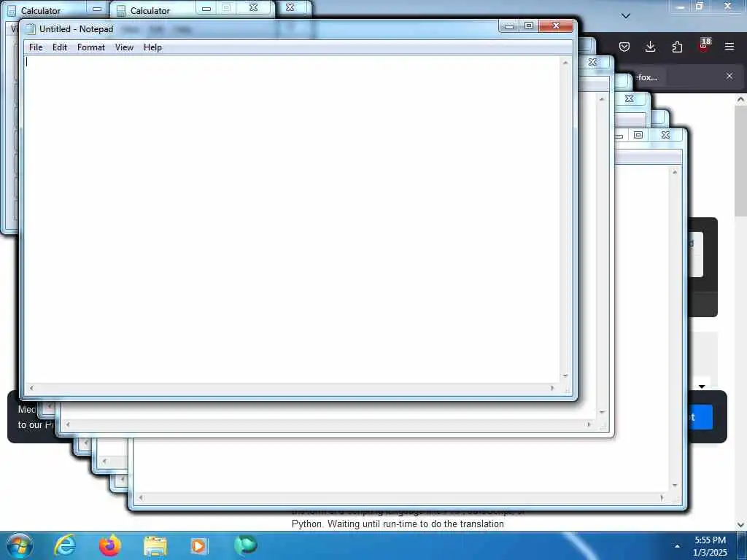Click the first Calculator window title
The width and height of the screenshot is (747, 560).
[x=41, y=10]
